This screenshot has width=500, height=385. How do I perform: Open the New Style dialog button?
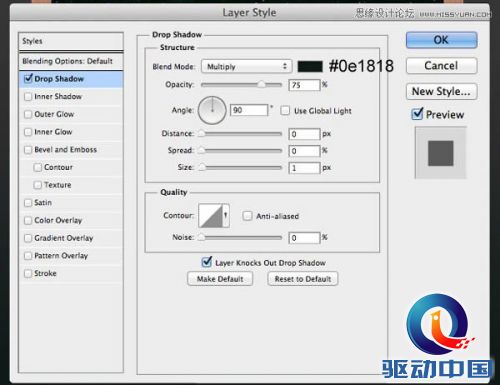coord(441,91)
